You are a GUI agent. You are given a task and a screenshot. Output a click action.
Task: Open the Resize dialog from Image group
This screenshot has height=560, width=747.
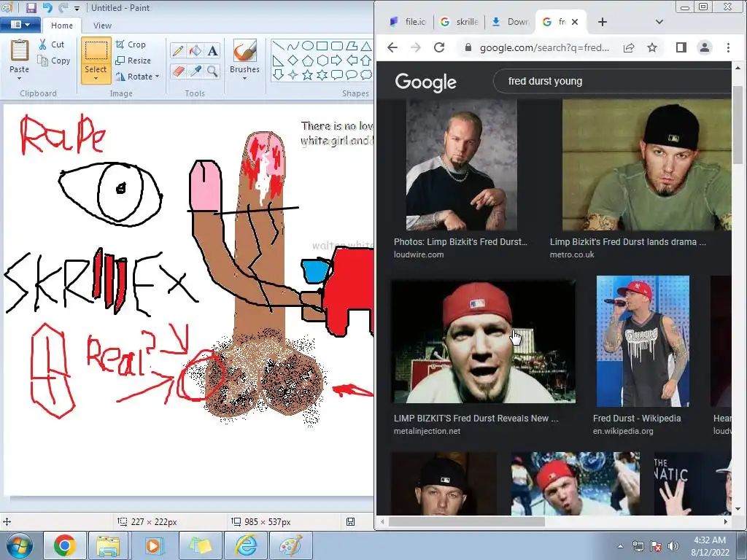(133, 61)
